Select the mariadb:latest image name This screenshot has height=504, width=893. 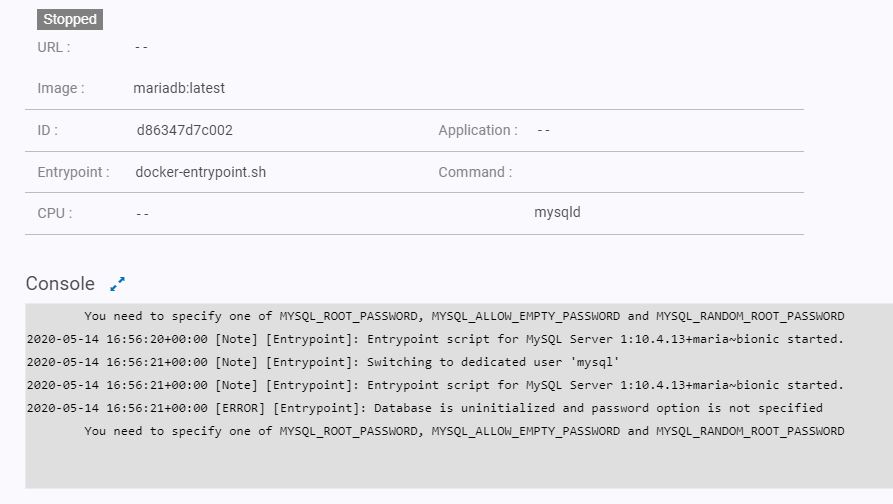point(179,88)
